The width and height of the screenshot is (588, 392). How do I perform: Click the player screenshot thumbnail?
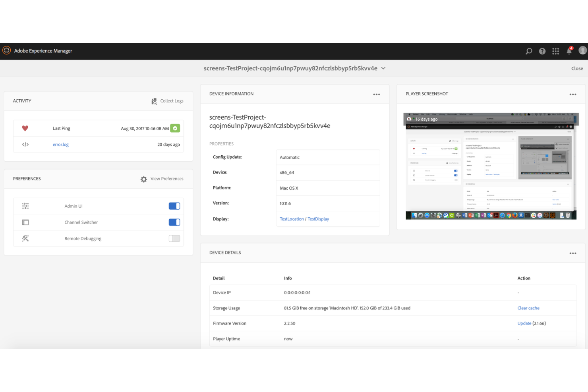(491, 166)
